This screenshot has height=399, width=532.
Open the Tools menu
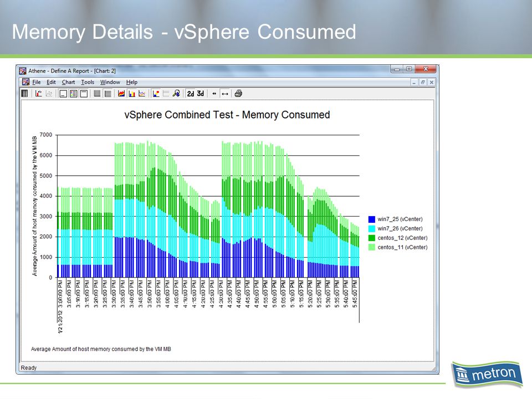(88, 82)
